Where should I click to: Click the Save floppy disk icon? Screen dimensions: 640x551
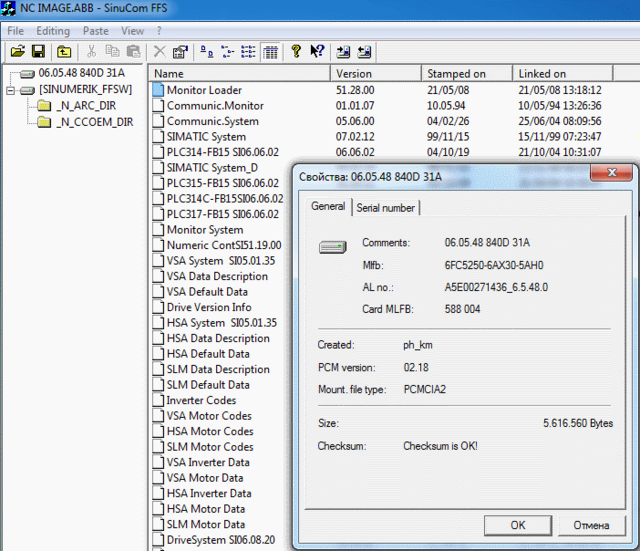pos(38,52)
